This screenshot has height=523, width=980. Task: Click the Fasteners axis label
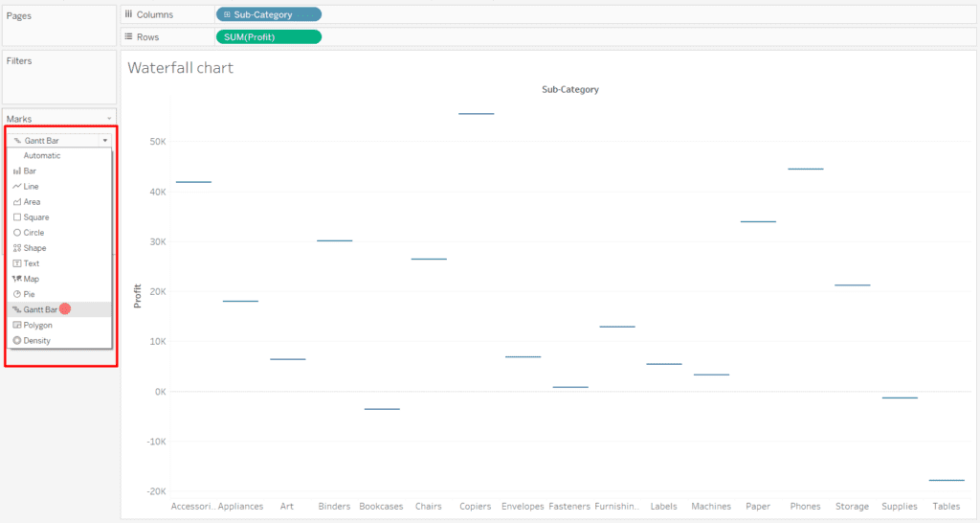569,506
